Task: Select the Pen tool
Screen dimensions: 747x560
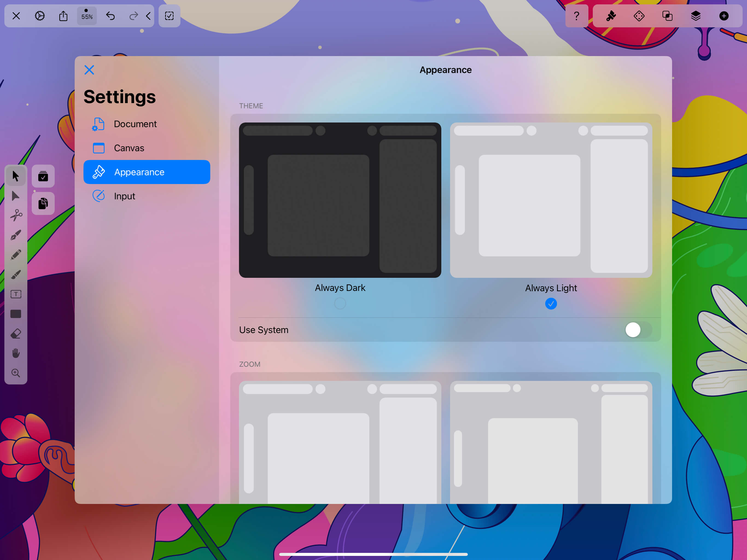Action: (x=16, y=235)
